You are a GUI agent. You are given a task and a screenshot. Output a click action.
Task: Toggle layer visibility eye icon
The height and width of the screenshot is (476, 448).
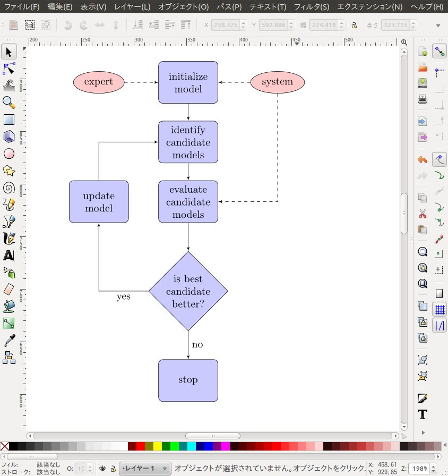[102, 469]
